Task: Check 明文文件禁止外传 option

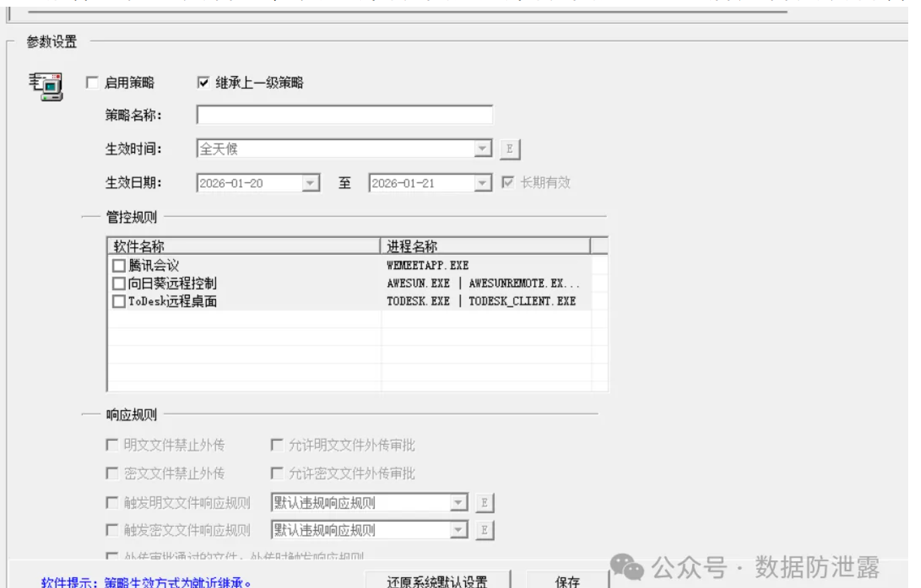Action: 112,445
